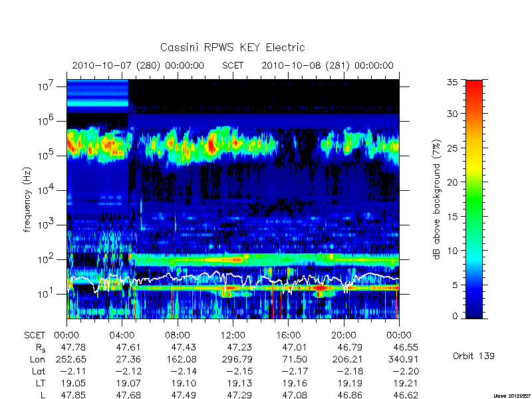Click the 35 label on color scale
This screenshot has width=532, height=399.
click(x=452, y=82)
